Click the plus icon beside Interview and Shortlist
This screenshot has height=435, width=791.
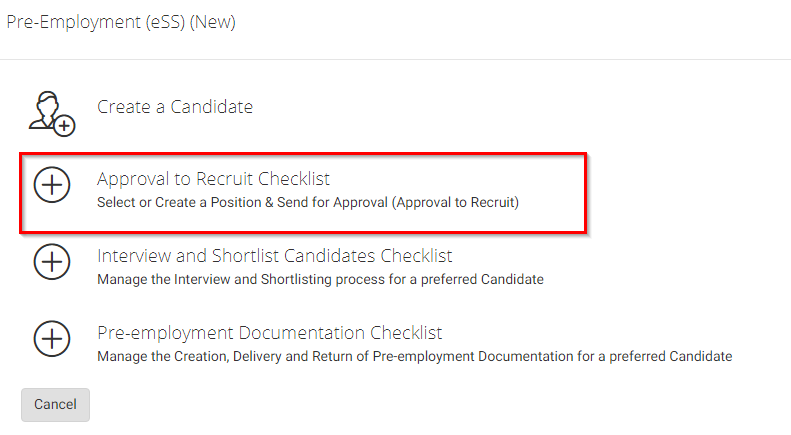[52, 262]
